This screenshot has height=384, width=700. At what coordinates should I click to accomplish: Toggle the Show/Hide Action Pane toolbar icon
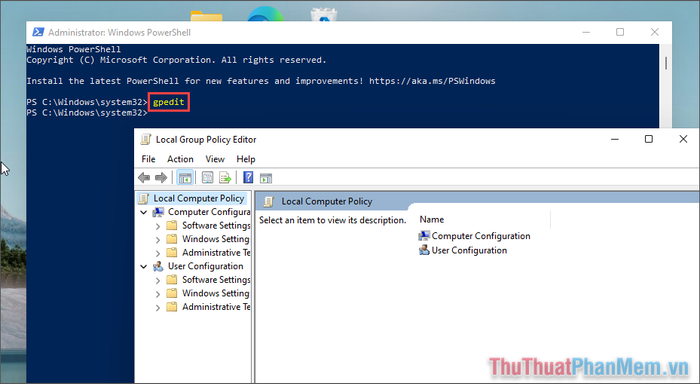[266, 178]
